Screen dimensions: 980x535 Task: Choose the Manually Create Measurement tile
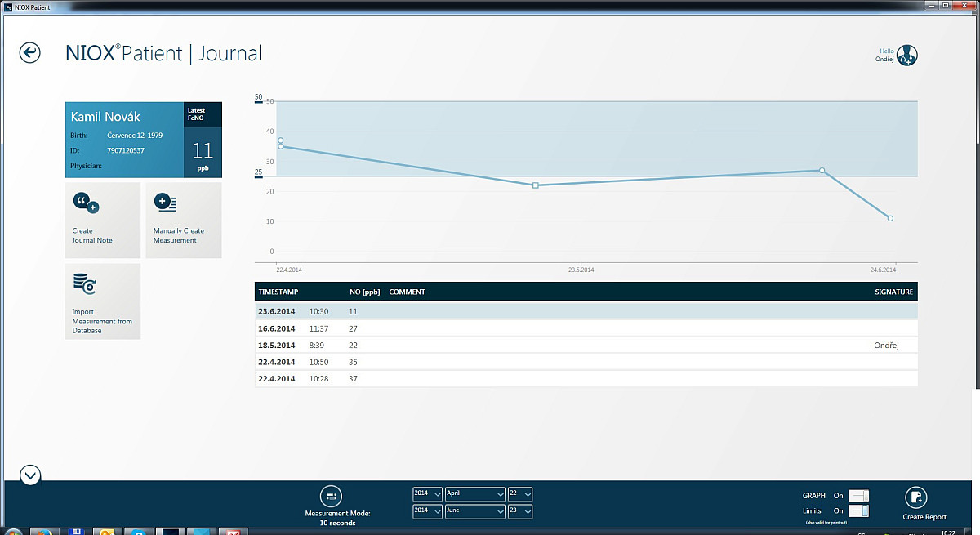pos(184,221)
